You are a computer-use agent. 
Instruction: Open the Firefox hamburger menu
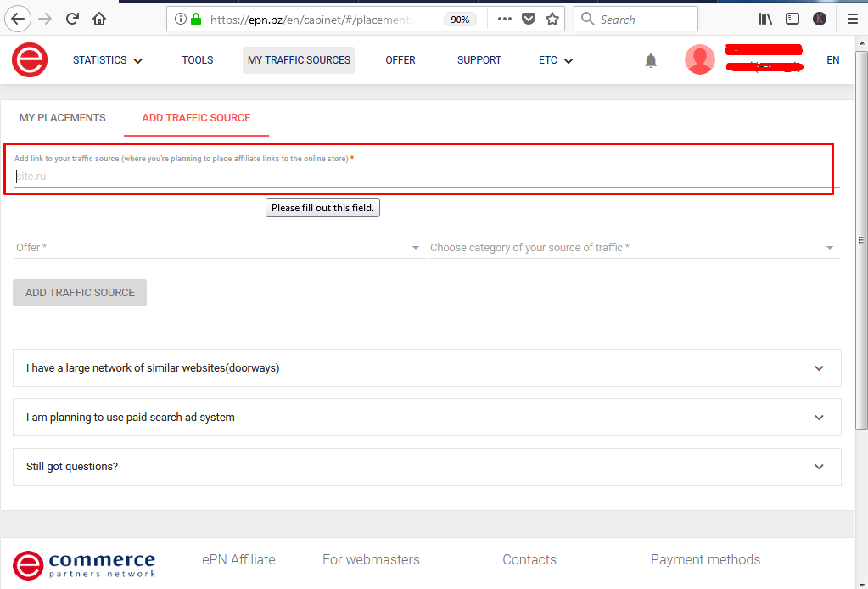[x=852, y=18]
